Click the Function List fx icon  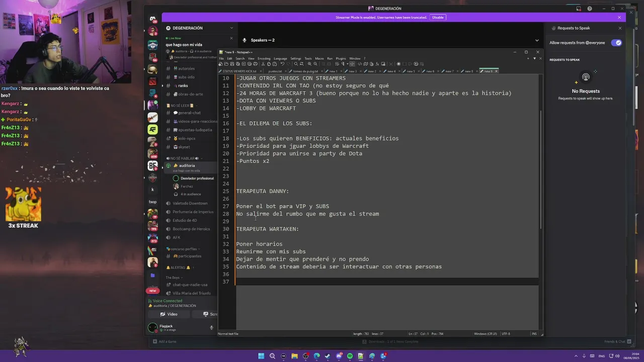point(377,64)
